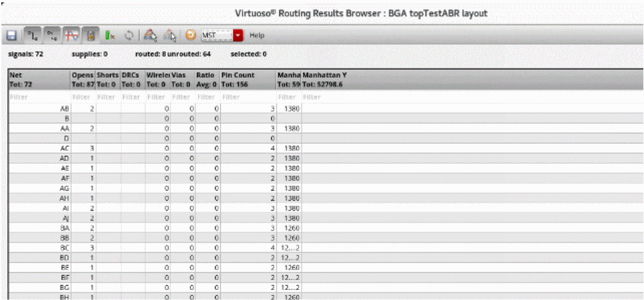Select the BD net row

[326, 257]
